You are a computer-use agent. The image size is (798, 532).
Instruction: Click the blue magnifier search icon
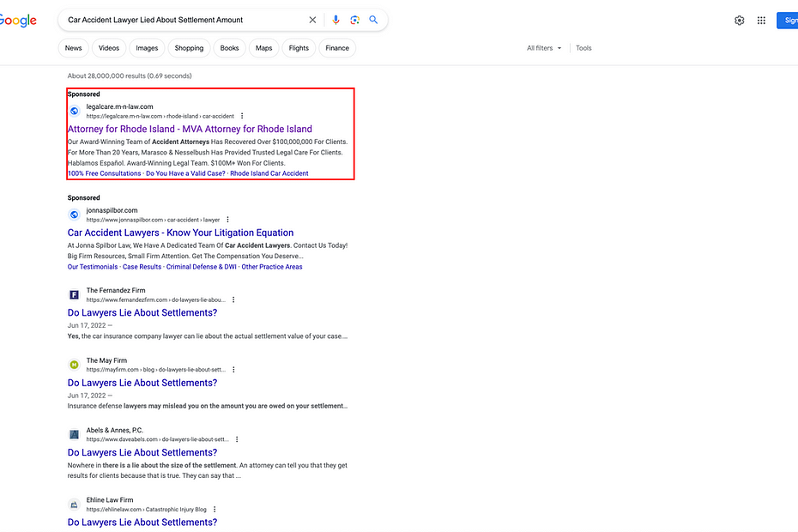tap(373, 20)
